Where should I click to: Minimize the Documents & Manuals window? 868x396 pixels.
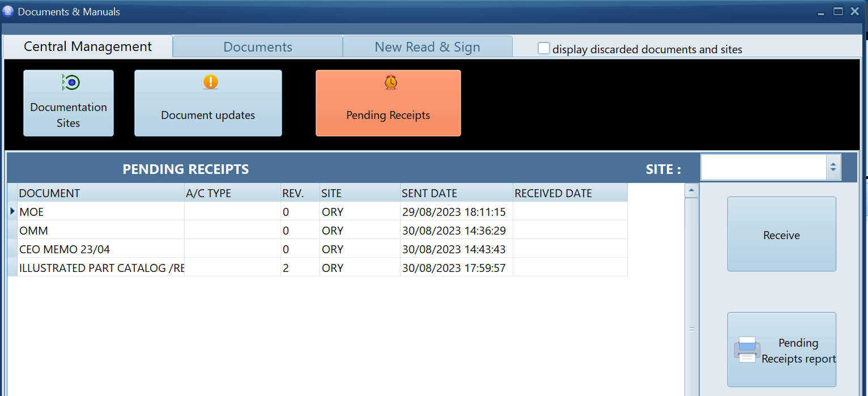point(821,12)
